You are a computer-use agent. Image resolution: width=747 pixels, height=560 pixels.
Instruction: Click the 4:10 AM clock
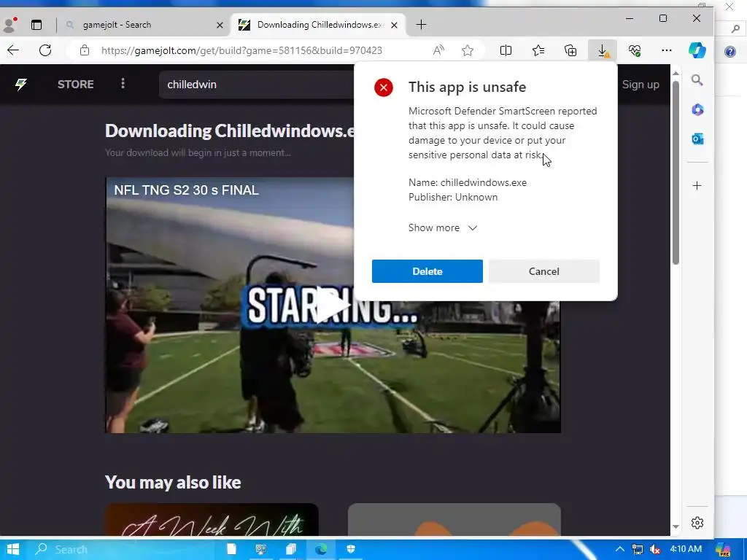686,549
